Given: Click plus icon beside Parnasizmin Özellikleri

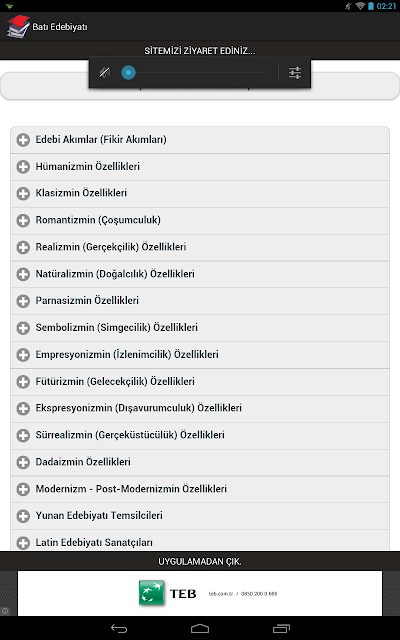Looking at the screenshot, I should pyautogui.click(x=23, y=301).
